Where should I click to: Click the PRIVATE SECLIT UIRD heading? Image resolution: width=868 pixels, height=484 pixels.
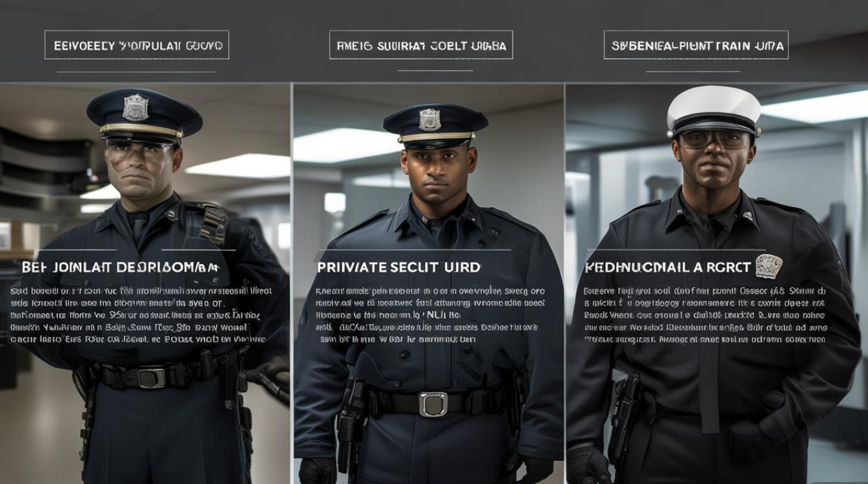(x=398, y=267)
